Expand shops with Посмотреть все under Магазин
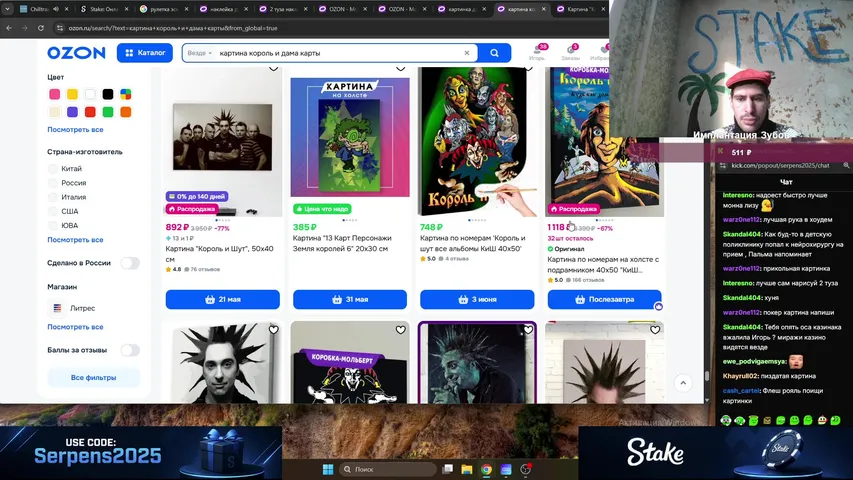This screenshot has height=480, width=853. pyautogui.click(x=75, y=327)
